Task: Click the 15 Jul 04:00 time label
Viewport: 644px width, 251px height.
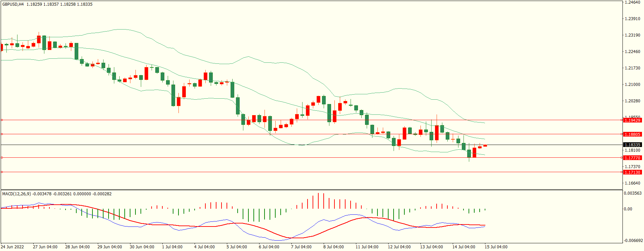Action: (x=496, y=247)
